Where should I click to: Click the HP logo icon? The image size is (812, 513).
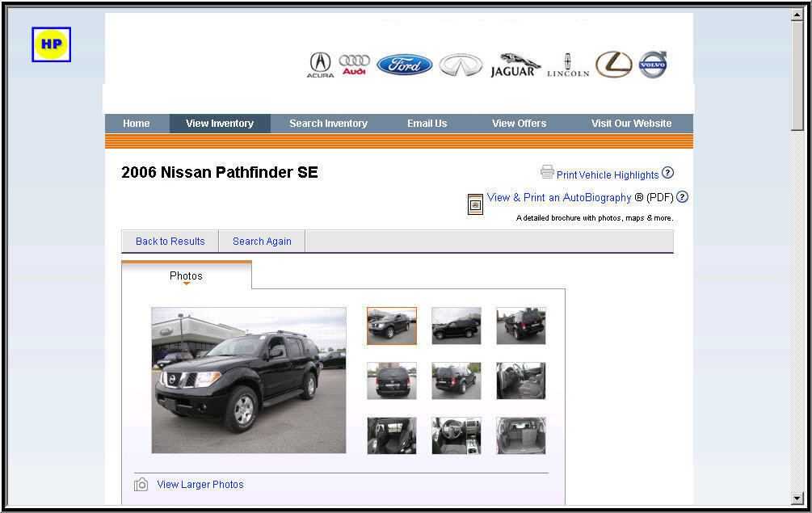[x=51, y=44]
